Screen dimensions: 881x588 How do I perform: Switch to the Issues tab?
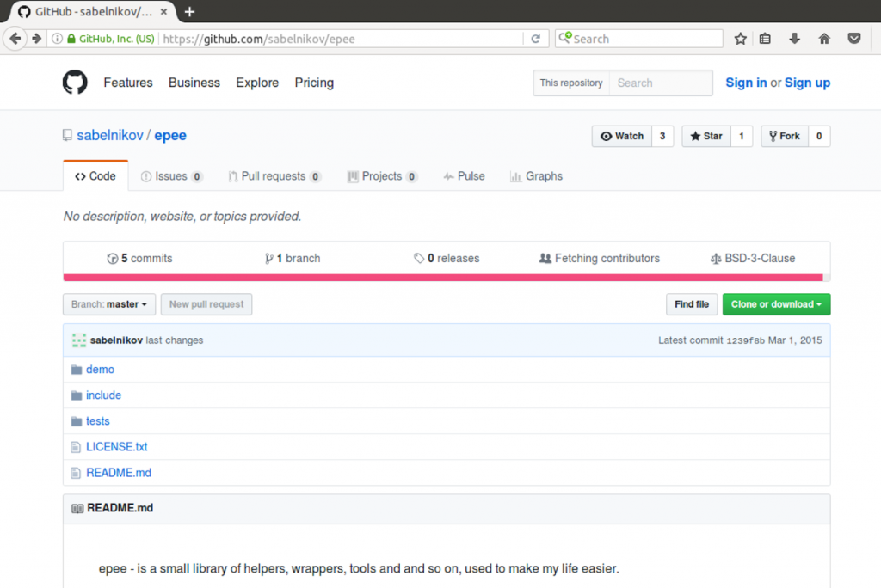pyautogui.click(x=170, y=176)
